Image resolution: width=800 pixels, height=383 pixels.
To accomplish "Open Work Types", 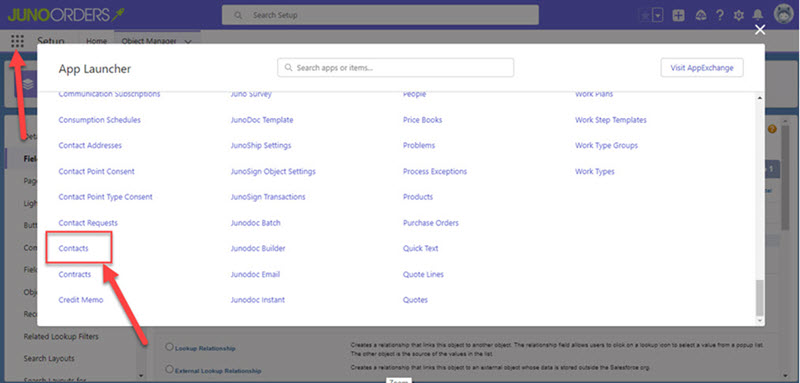I will coord(594,171).
